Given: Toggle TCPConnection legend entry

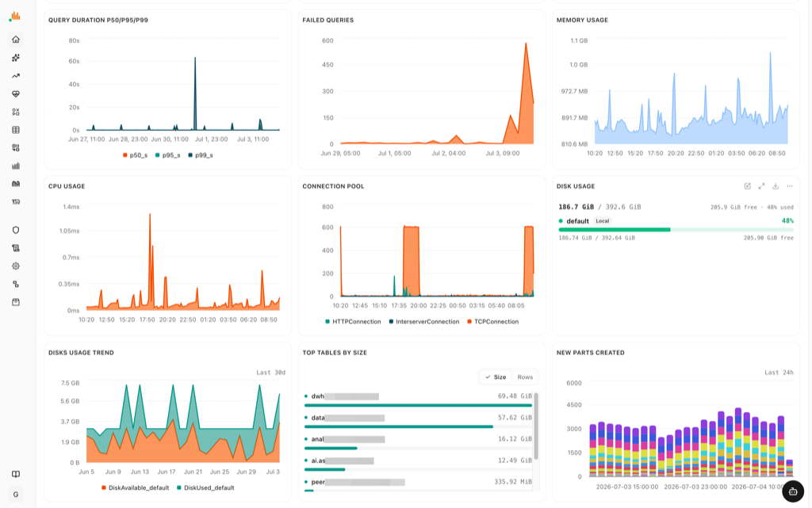Looking at the screenshot, I should coord(493,322).
